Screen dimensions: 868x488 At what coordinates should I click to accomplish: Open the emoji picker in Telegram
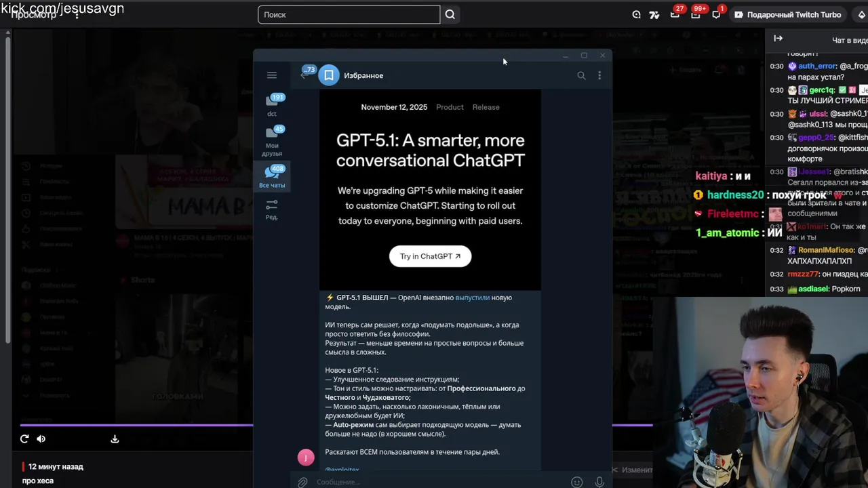576,482
